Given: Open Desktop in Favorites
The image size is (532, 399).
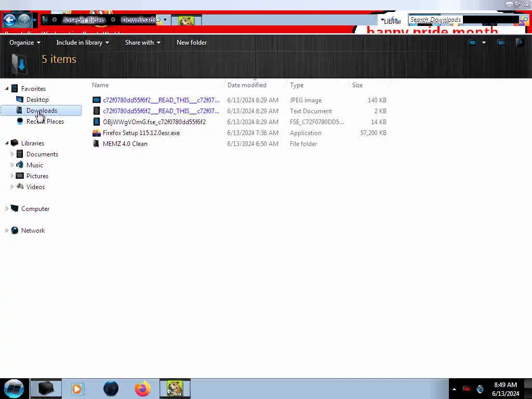Looking at the screenshot, I should [x=37, y=100].
